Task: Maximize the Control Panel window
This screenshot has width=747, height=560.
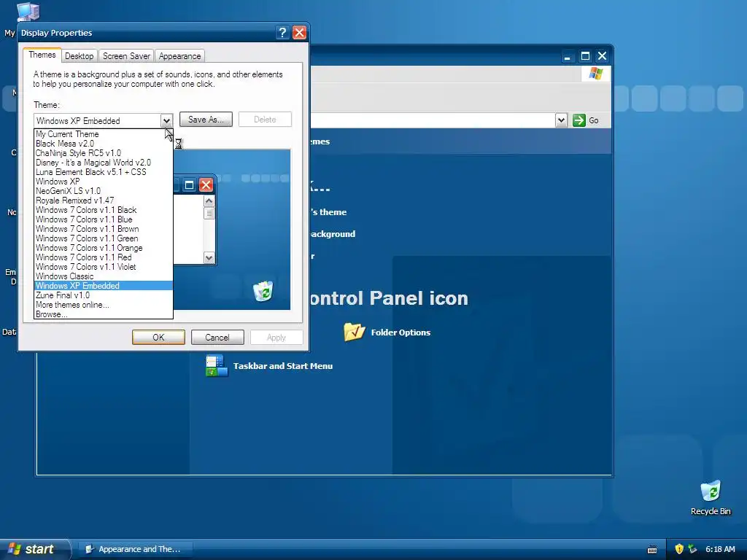Action: pyautogui.click(x=585, y=56)
